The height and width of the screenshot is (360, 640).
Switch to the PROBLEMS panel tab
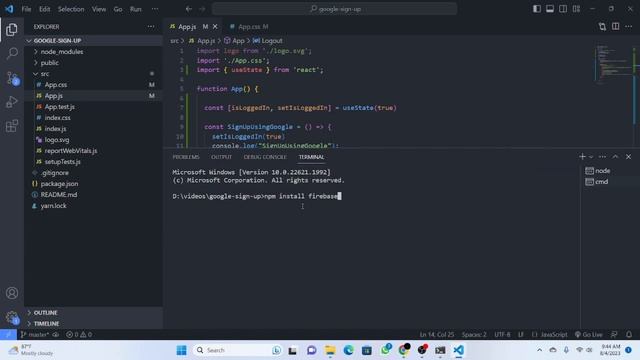tap(186, 157)
